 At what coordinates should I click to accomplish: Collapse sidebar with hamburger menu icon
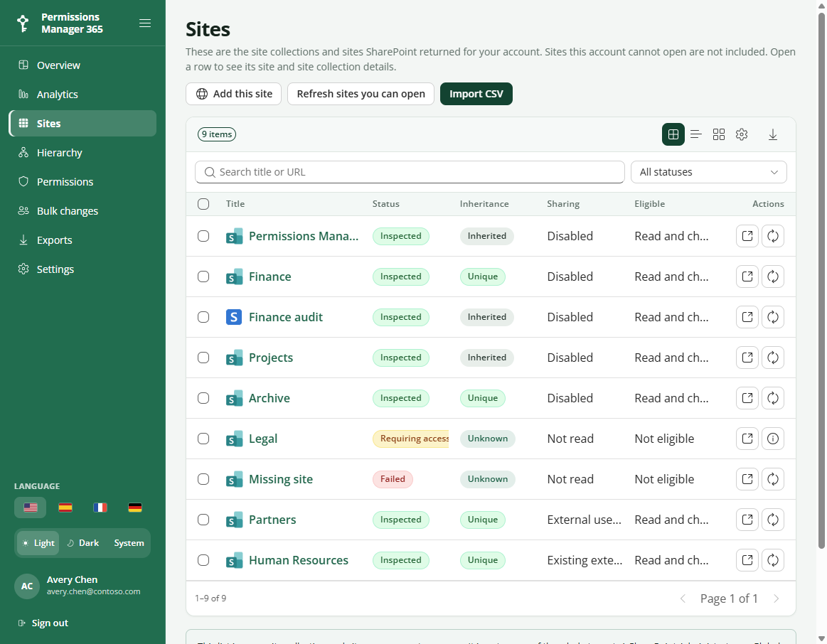click(x=145, y=23)
